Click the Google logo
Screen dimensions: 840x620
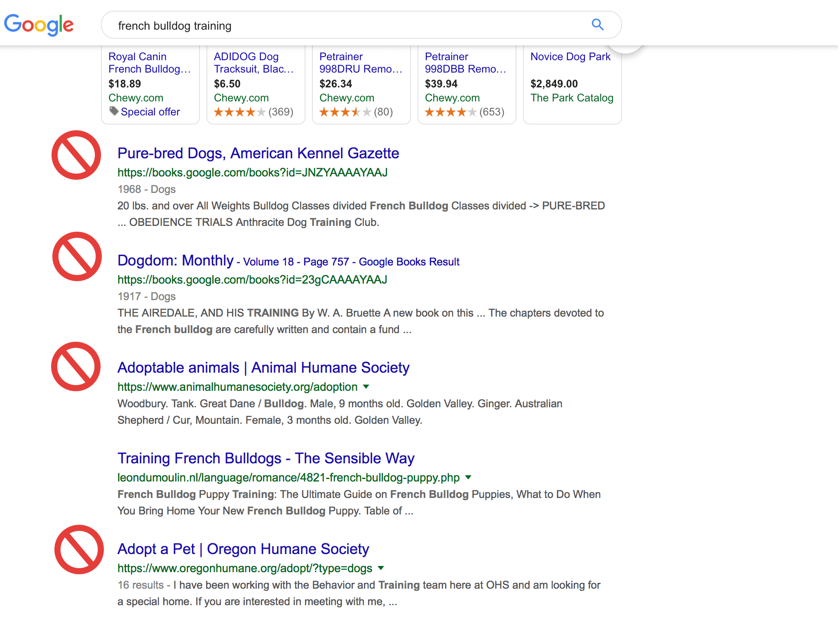pyautogui.click(x=39, y=25)
